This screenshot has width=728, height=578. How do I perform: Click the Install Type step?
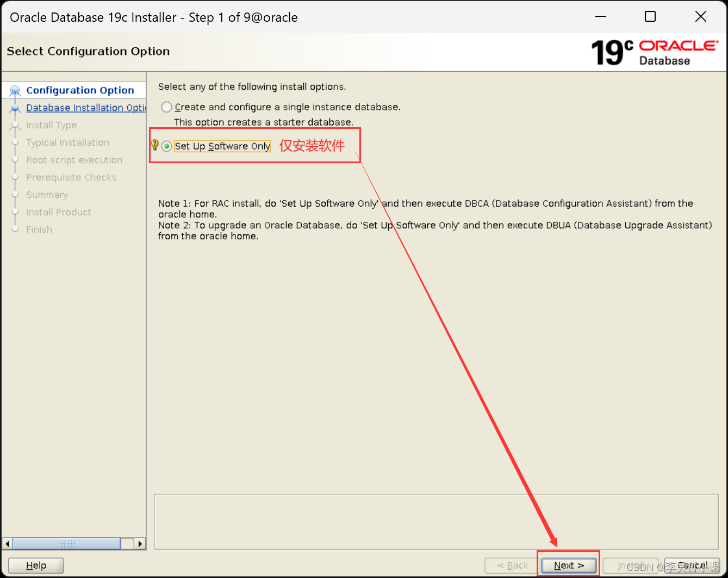click(51, 125)
